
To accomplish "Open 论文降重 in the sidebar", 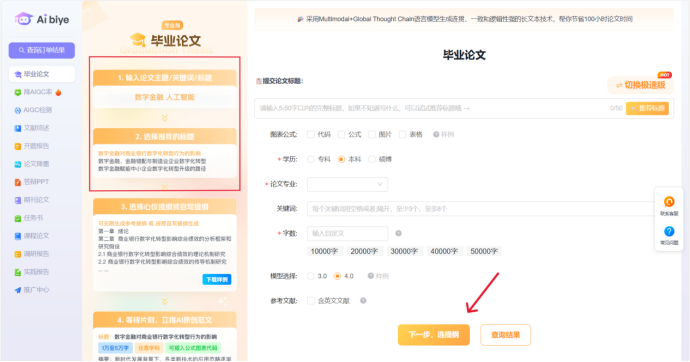I will click(x=32, y=164).
